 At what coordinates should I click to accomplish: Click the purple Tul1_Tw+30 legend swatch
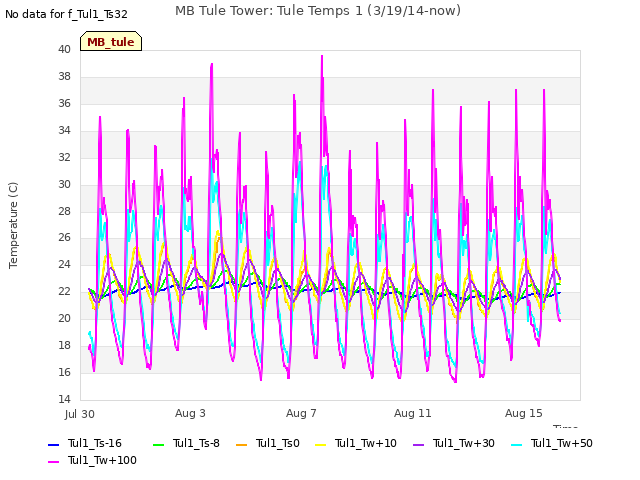pos(419,444)
